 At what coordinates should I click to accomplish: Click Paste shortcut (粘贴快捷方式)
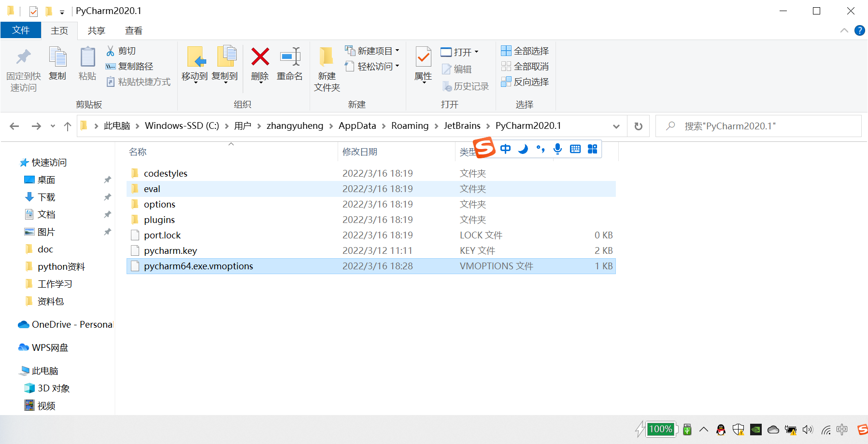point(138,82)
